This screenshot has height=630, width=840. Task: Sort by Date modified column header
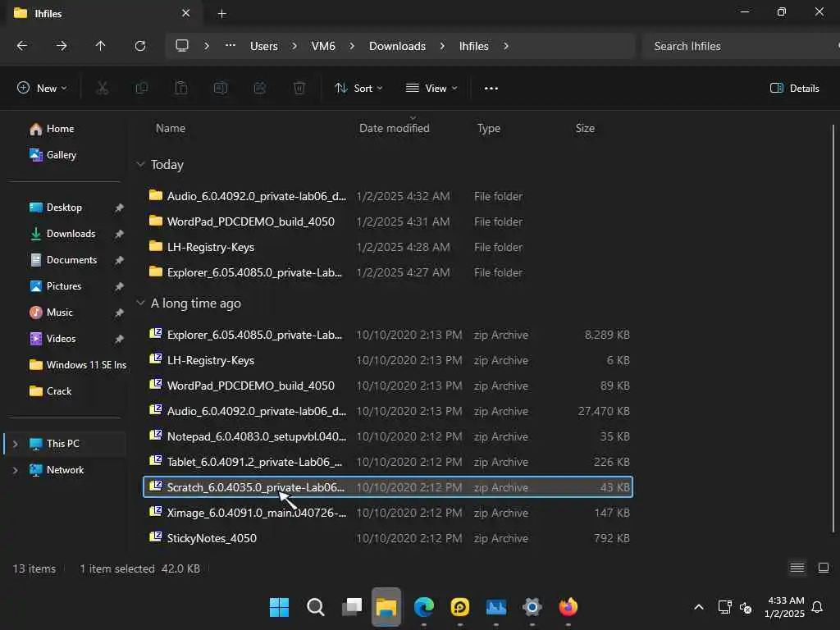tap(395, 128)
